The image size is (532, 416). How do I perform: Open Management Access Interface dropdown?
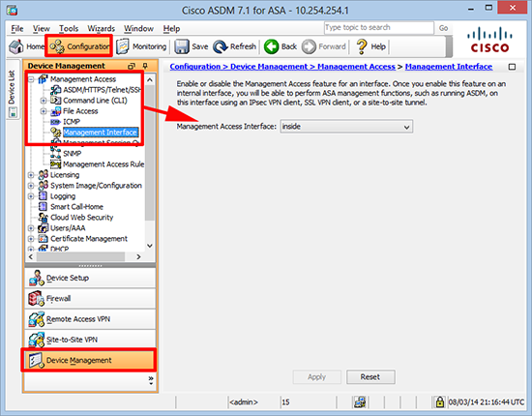346,127
